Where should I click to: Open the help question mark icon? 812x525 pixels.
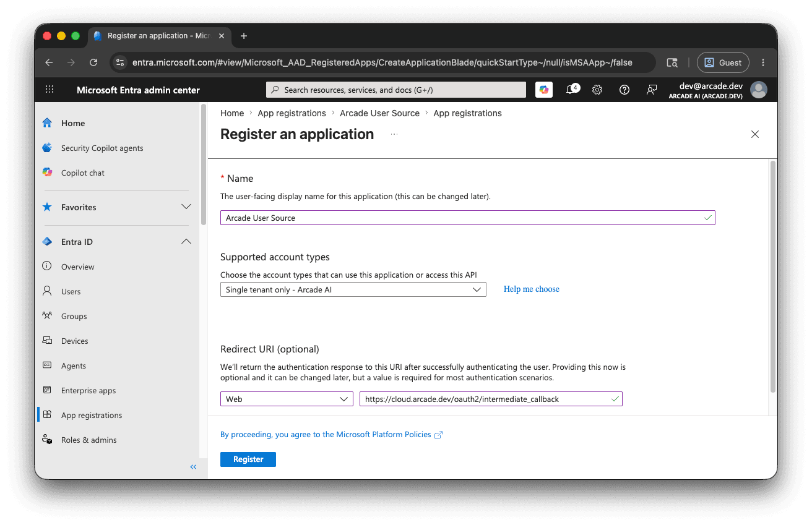point(624,90)
